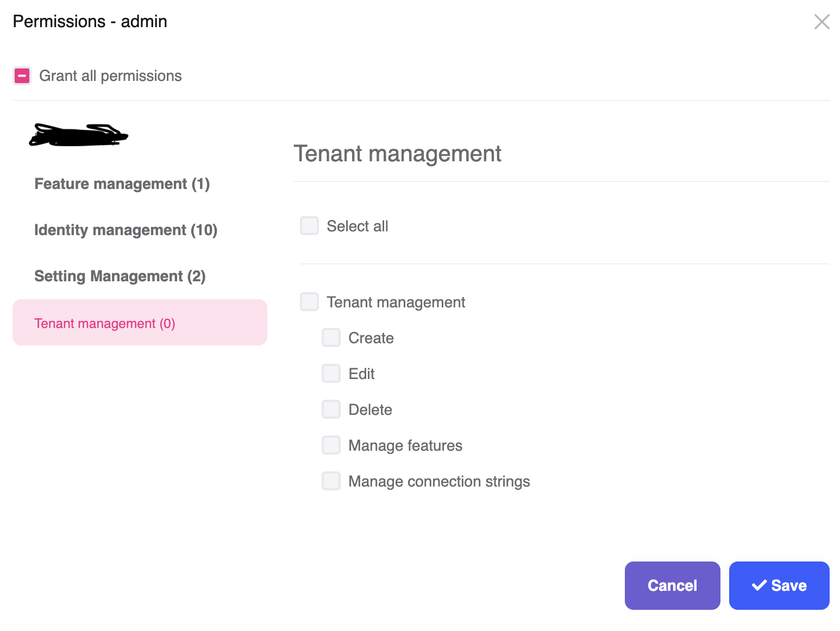Click the Cancel button
Viewport: 840px width, 631px height.
tap(672, 585)
